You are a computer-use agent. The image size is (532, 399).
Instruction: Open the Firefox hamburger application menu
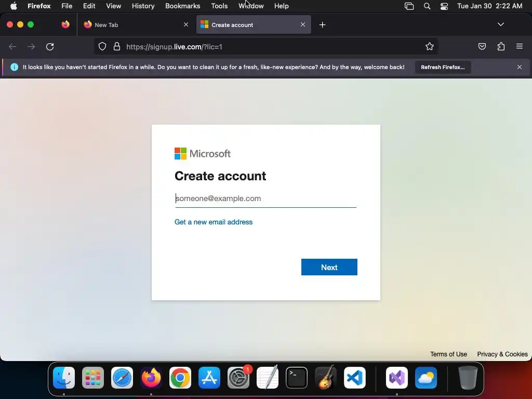(520, 46)
